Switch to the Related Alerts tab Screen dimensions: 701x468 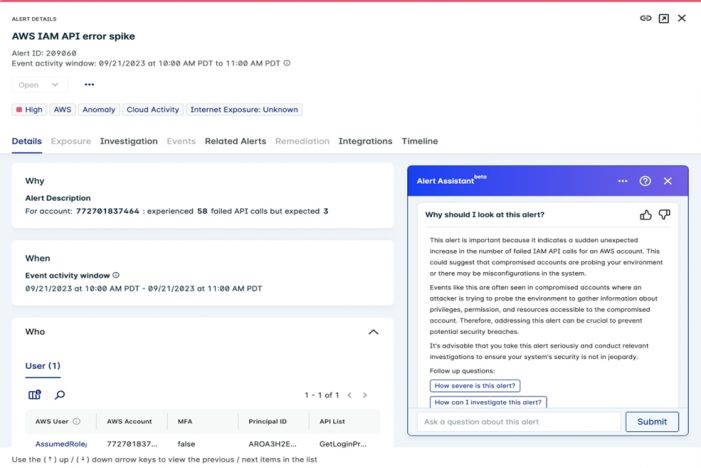tap(236, 141)
